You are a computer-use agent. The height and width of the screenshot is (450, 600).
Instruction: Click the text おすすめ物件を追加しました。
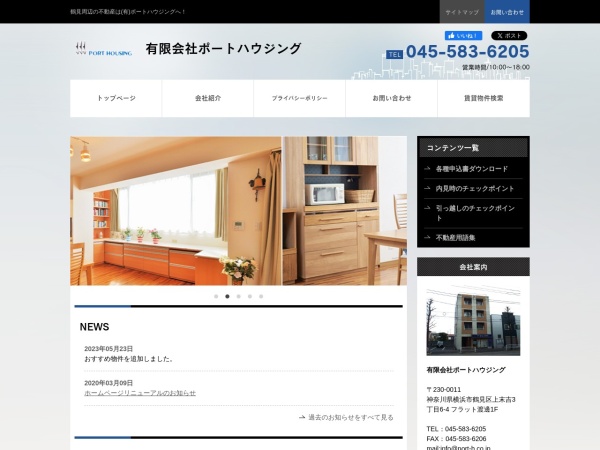click(129, 359)
